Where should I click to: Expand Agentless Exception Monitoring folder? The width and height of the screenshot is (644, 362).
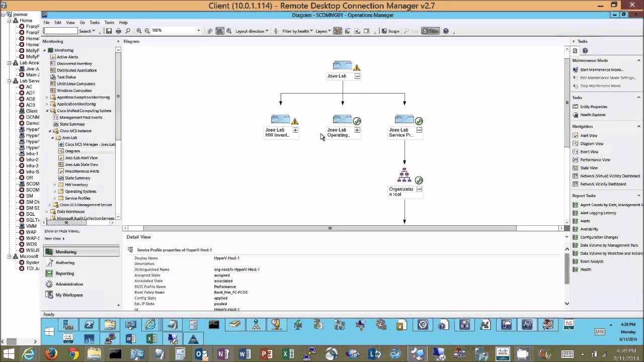pyautogui.click(x=47, y=98)
